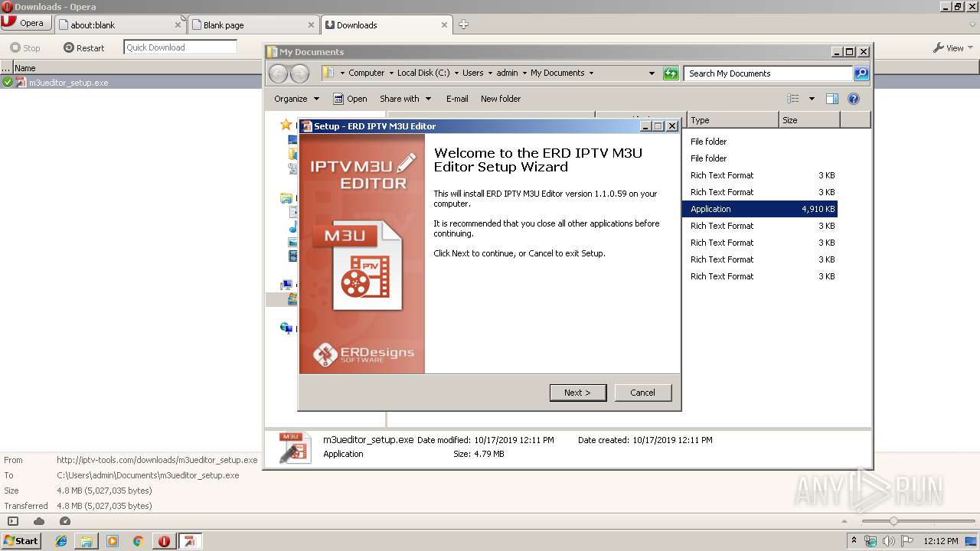Image resolution: width=980 pixels, height=551 pixels.
Task: Switch to Opera from the taskbar
Action: (x=164, y=541)
